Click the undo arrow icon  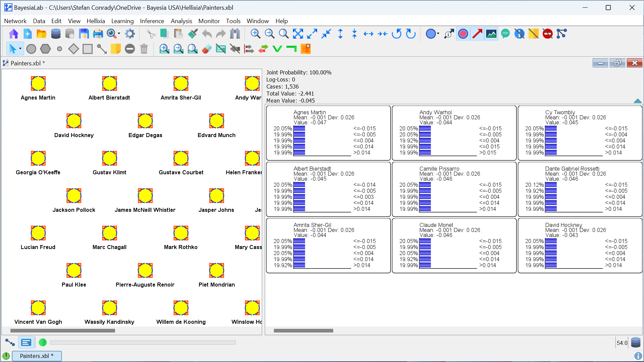click(207, 34)
